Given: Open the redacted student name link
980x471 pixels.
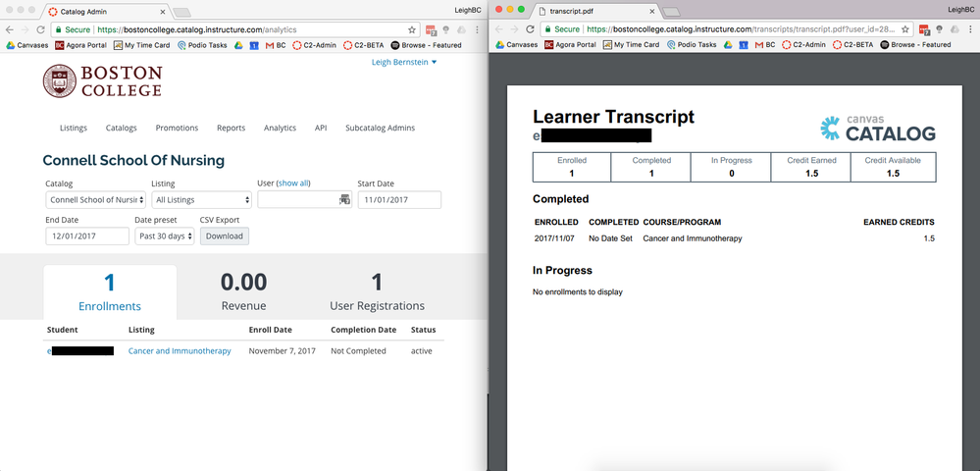Looking at the screenshot, I should click(80, 351).
